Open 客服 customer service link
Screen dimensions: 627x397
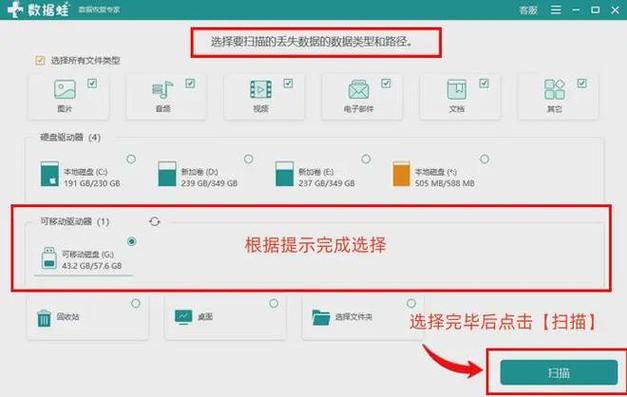528,10
